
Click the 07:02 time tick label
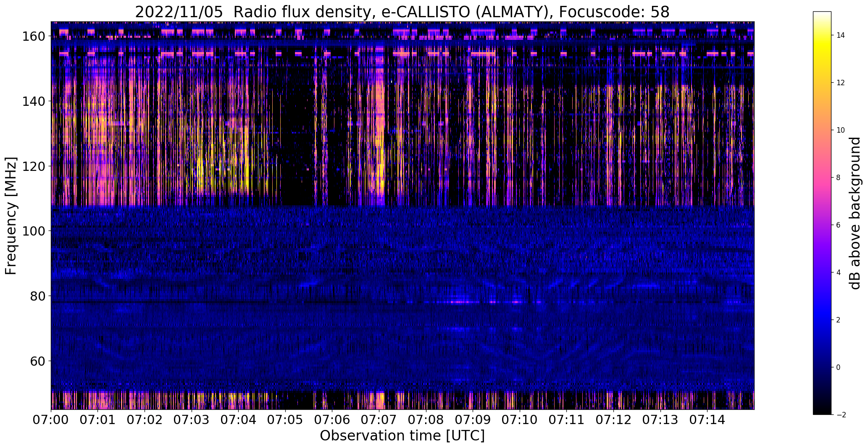point(145,420)
